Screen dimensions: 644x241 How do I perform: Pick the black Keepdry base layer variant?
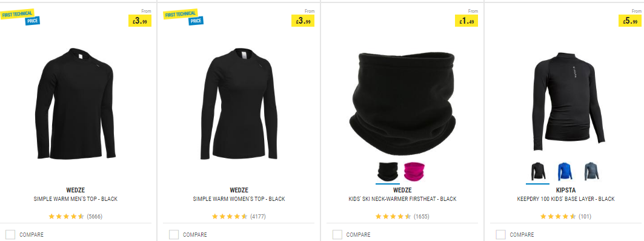click(x=537, y=172)
